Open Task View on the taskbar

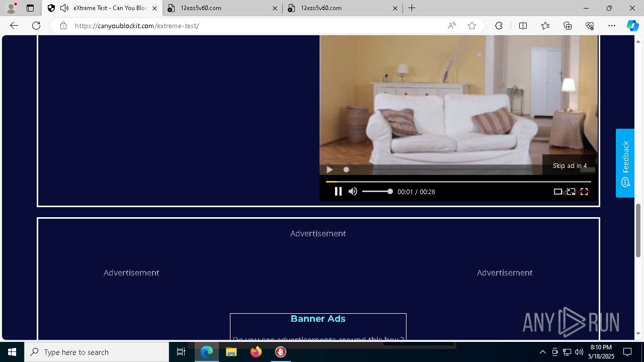(x=181, y=352)
